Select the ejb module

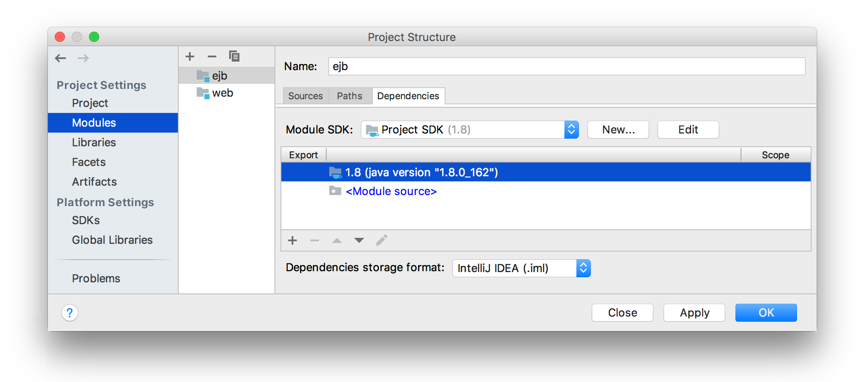[x=227, y=76]
